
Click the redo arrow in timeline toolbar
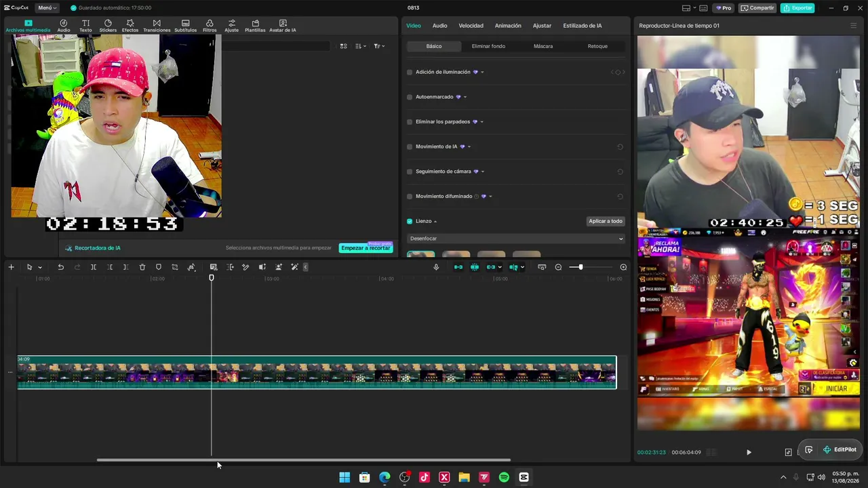[77, 267]
